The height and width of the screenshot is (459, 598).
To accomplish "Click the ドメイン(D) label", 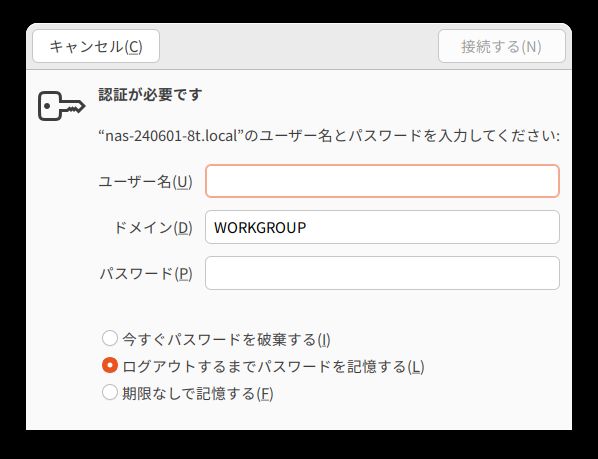I will pyautogui.click(x=153, y=228).
